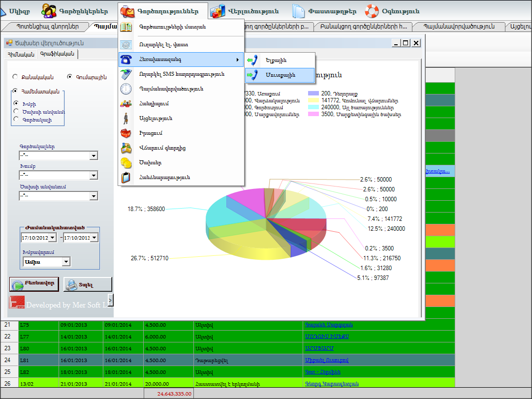Click the L75 cell in row 21
532x399 pixels.
(x=38, y=325)
